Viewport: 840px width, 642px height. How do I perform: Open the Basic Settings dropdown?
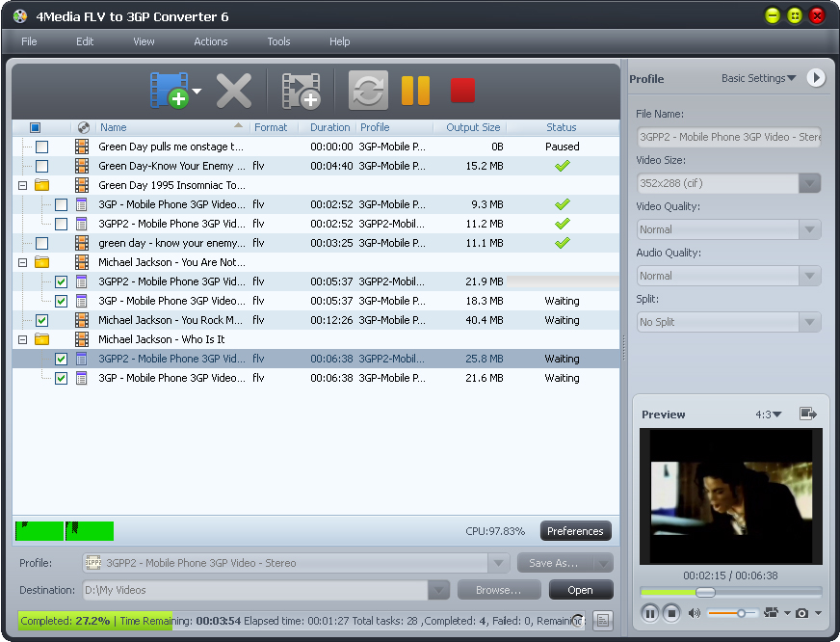pyautogui.click(x=758, y=78)
